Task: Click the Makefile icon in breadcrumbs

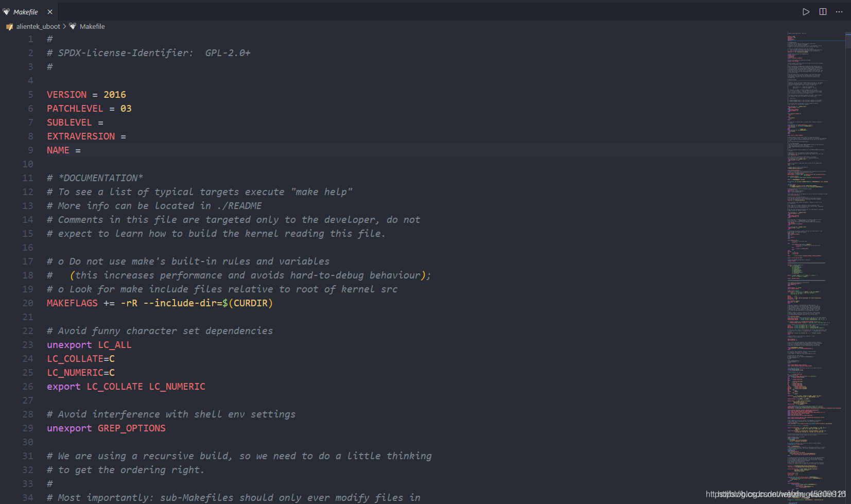Action: (x=73, y=26)
